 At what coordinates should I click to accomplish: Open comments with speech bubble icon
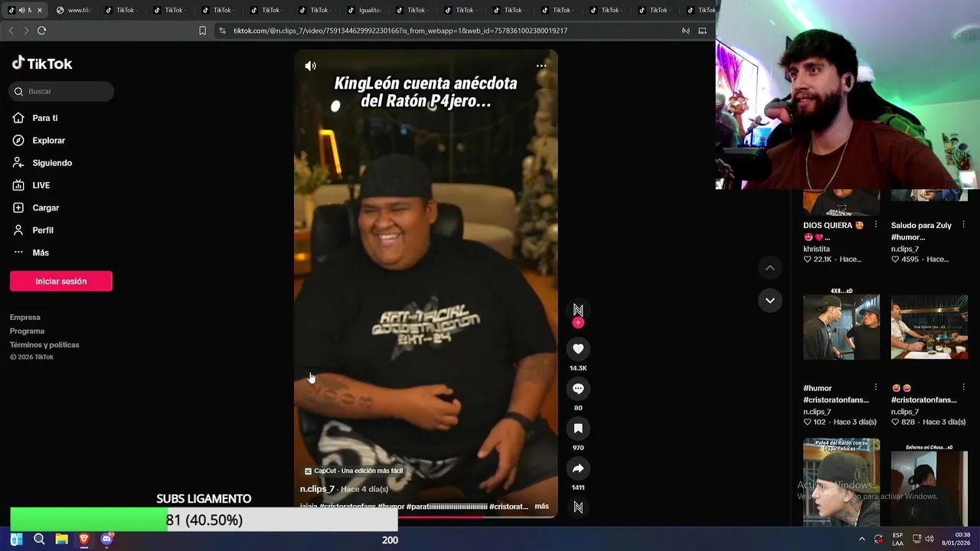(x=578, y=389)
